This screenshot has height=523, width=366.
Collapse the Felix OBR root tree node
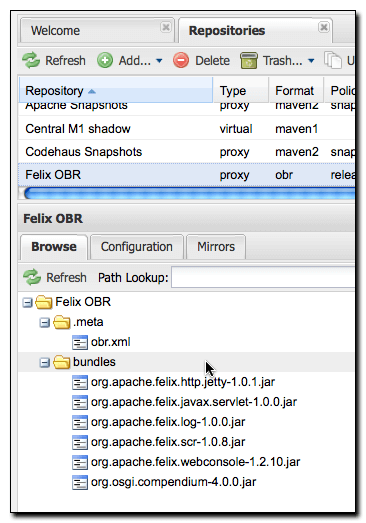(x=27, y=303)
